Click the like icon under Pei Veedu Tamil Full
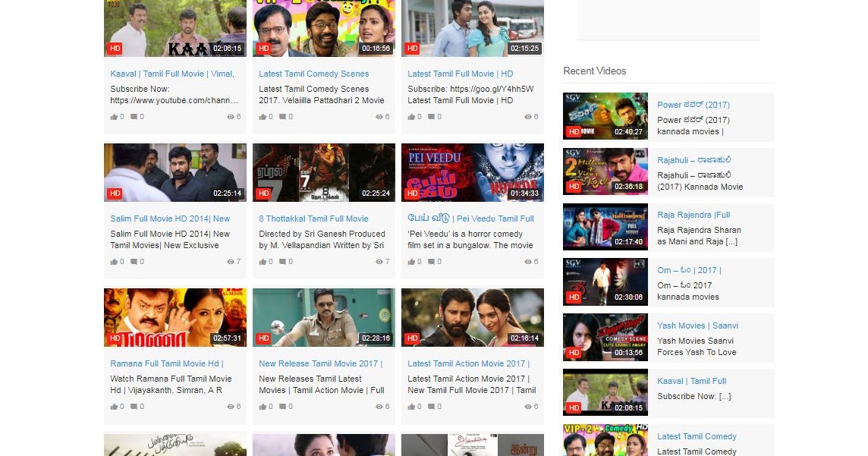Image resolution: width=868 pixels, height=456 pixels. [411, 262]
